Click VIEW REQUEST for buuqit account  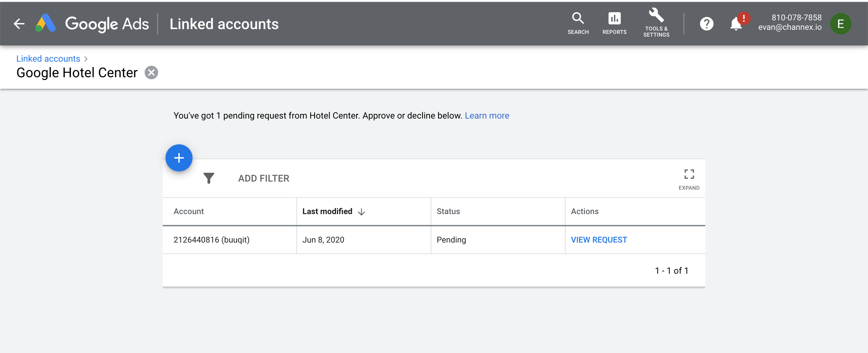coord(599,240)
